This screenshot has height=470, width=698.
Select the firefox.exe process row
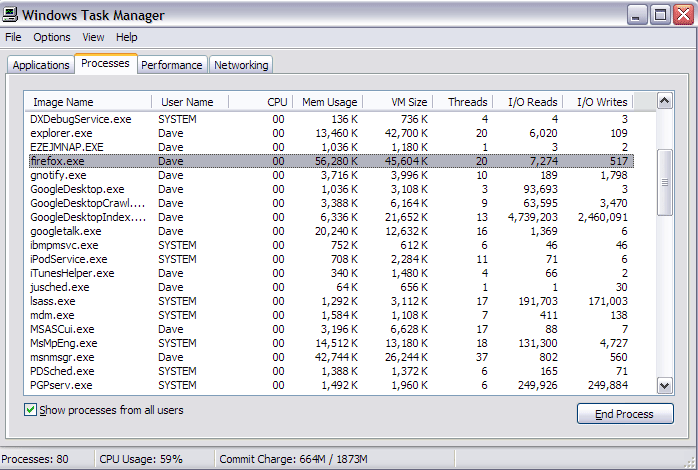55,161
